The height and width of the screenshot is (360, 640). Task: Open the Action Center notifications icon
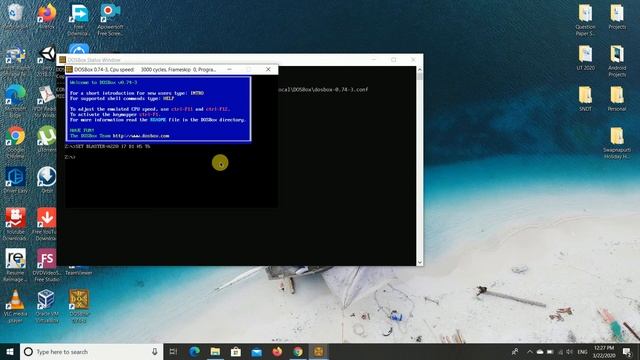coord(627,351)
